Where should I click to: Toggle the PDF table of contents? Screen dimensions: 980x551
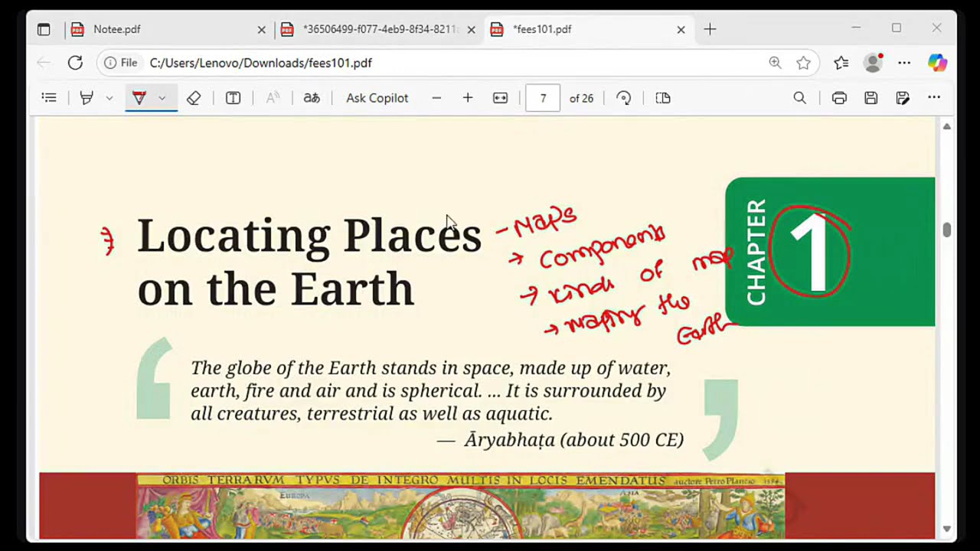click(49, 98)
